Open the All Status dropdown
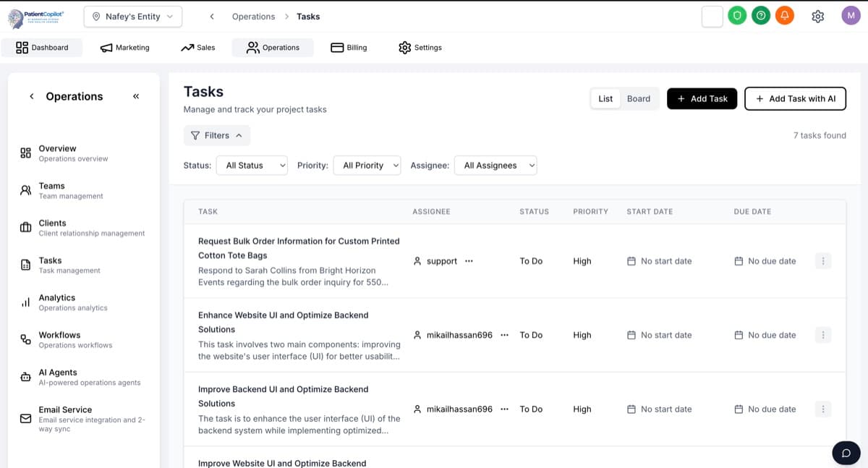This screenshot has width=868, height=468. [252, 166]
